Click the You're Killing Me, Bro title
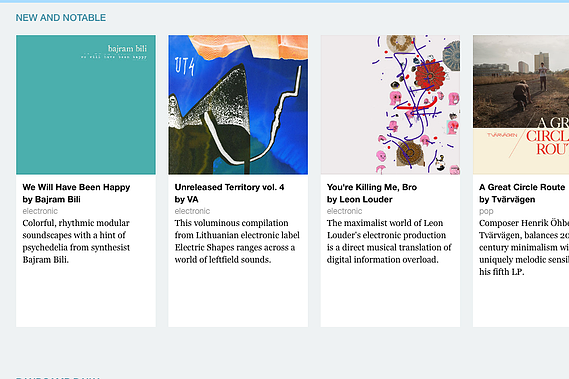The image size is (569, 379). [x=372, y=187]
